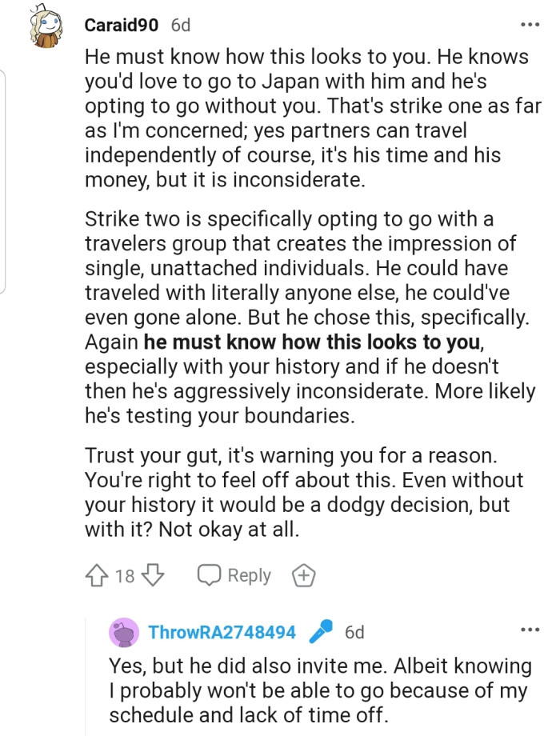Tap the "Yes, but he did also invite me" reply text
560x736 pixels.
[x=320, y=690]
